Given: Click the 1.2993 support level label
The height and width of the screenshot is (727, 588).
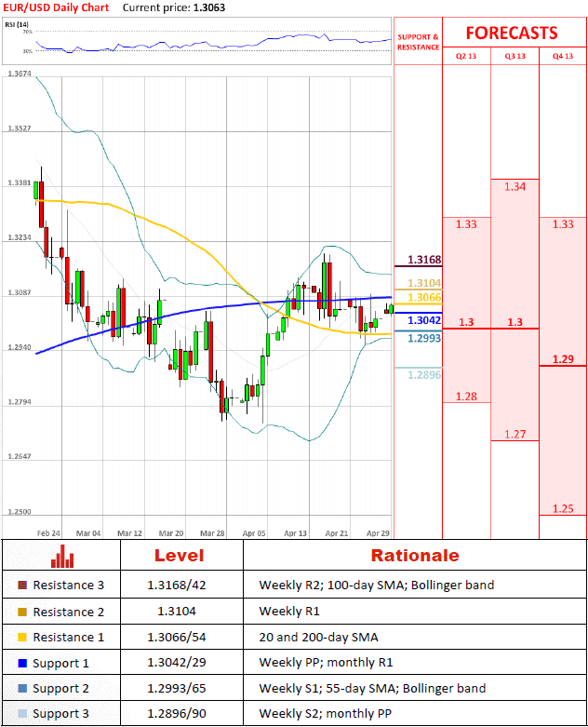Looking at the screenshot, I should click(424, 338).
